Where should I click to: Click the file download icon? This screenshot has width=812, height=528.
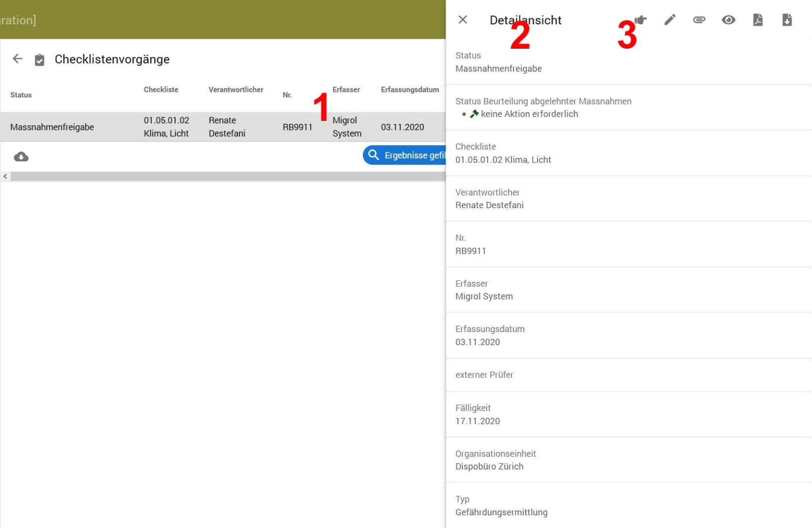coord(787,20)
